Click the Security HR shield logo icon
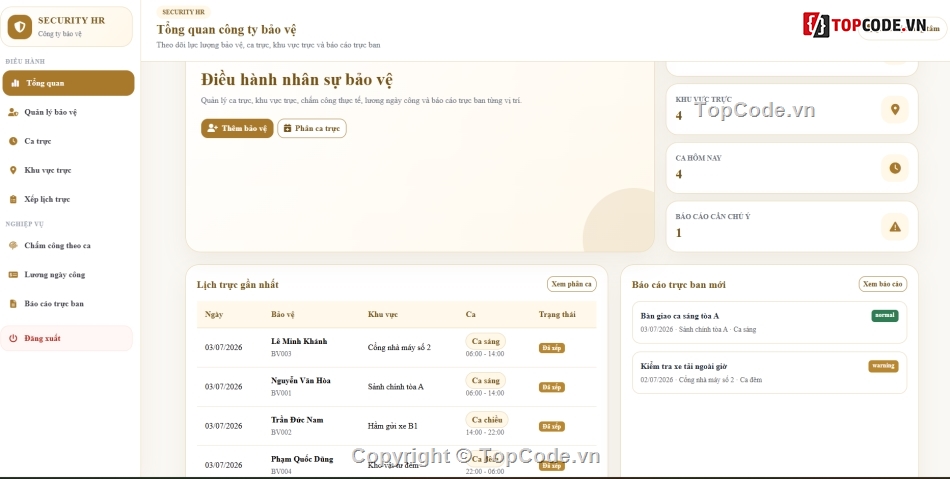The width and height of the screenshot is (950, 479). pyautogui.click(x=19, y=27)
